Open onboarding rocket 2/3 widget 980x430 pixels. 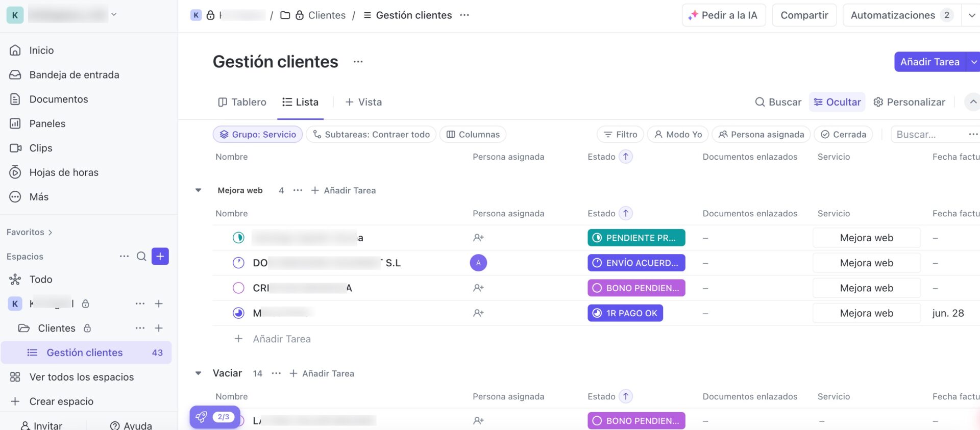[x=215, y=417]
